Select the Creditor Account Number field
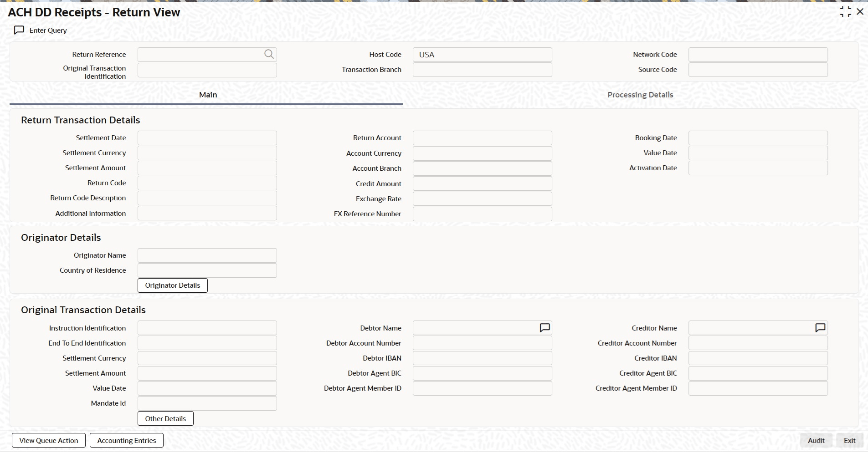This screenshot has height=453, width=868. click(758, 343)
